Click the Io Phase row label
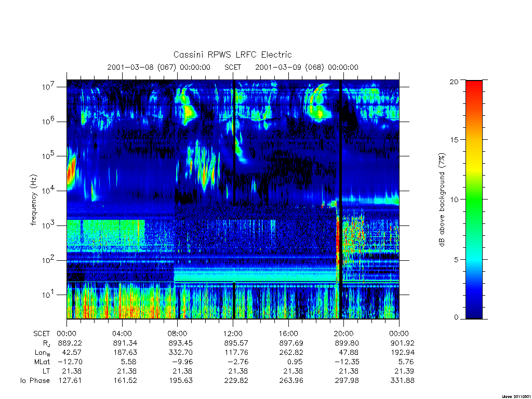The width and height of the screenshot is (532, 399). (35, 380)
